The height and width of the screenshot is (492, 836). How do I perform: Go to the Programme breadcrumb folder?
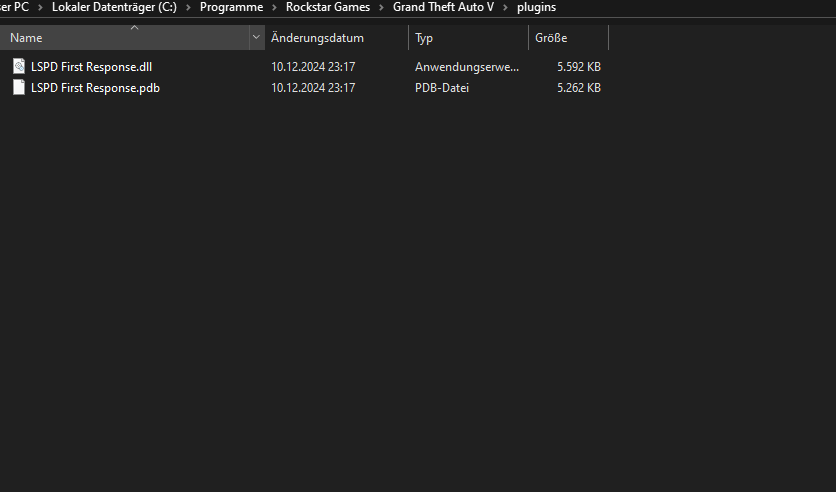coord(231,8)
